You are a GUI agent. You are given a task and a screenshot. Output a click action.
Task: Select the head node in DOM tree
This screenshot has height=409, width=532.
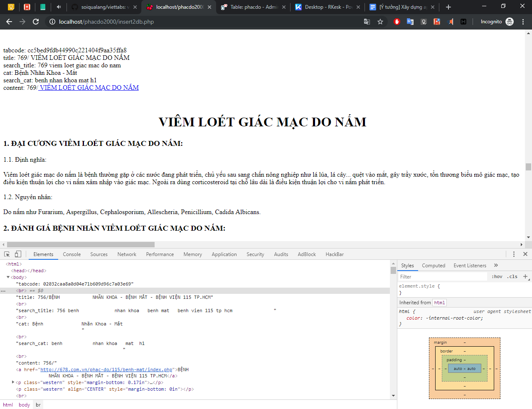point(29,271)
